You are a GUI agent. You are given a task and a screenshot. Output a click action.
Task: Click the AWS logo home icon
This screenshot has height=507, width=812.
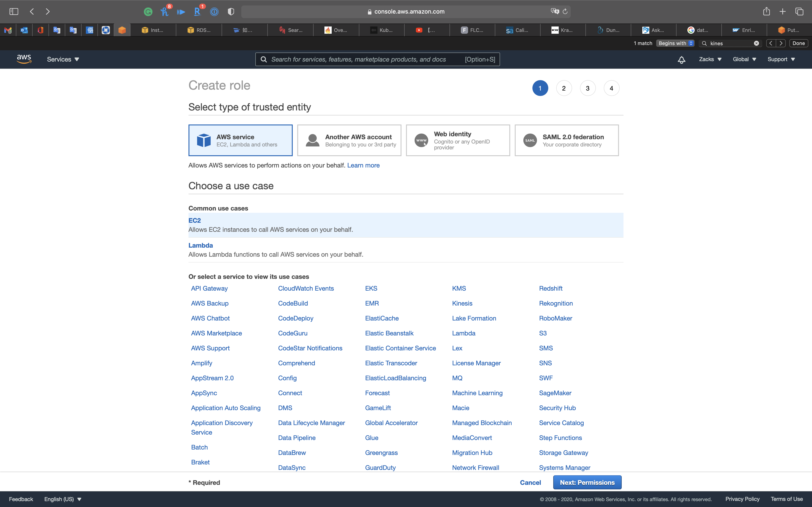pyautogui.click(x=24, y=59)
